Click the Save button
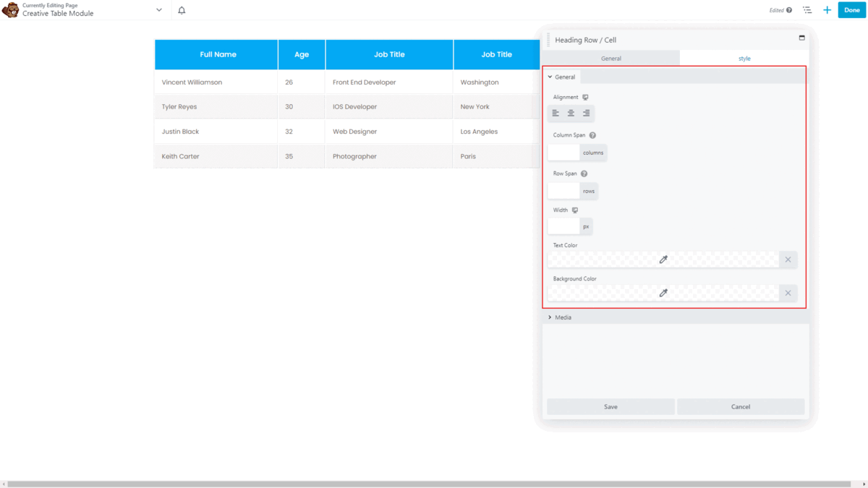The image size is (868, 488). pyautogui.click(x=610, y=406)
